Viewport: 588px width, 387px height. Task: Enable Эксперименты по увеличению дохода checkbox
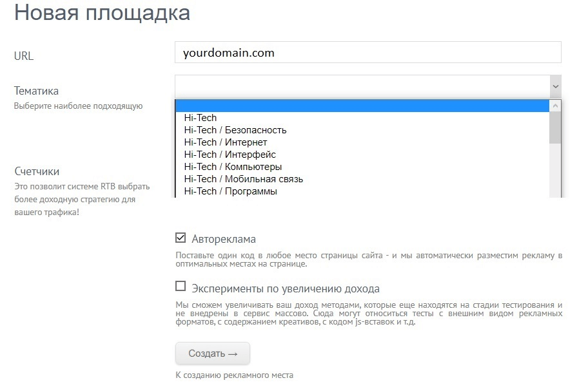(x=181, y=287)
